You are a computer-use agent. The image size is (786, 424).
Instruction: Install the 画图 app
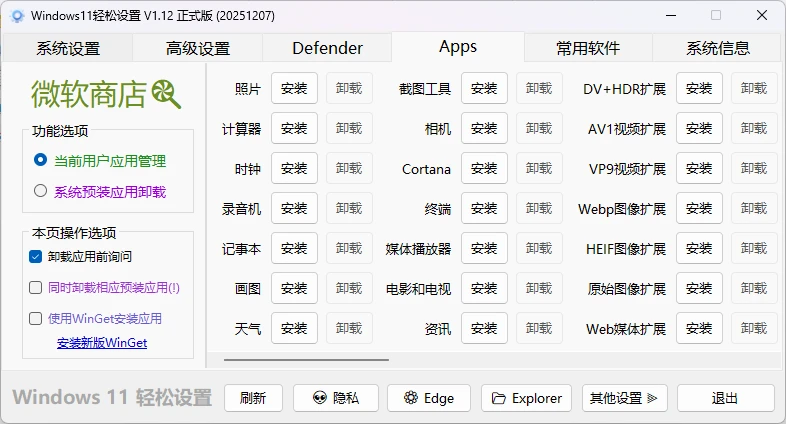tap(294, 288)
